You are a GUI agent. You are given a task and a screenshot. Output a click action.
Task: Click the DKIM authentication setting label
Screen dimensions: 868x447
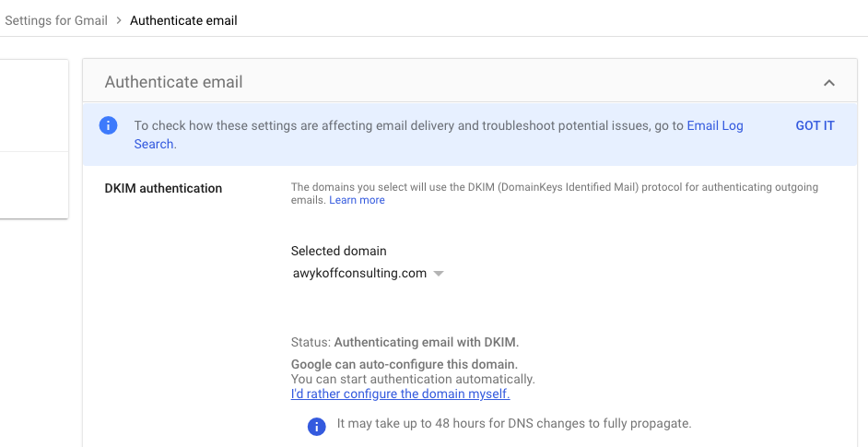click(163, 188)
